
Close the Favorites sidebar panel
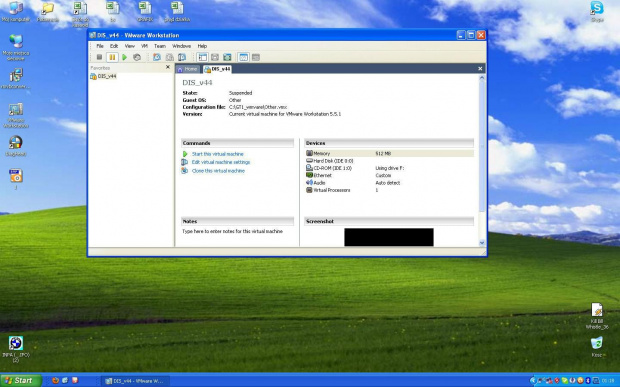click(168, 67)
